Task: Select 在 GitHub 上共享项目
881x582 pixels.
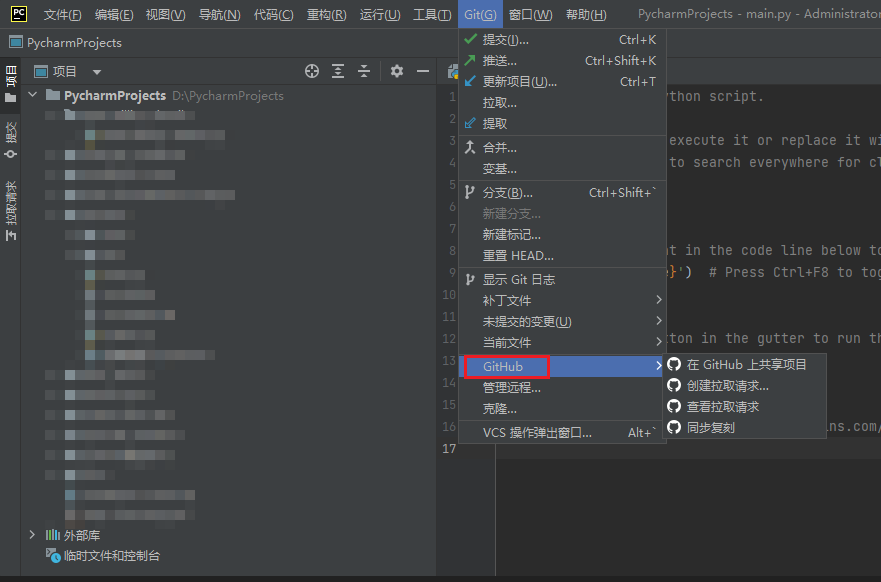Action: click(744, 365)
